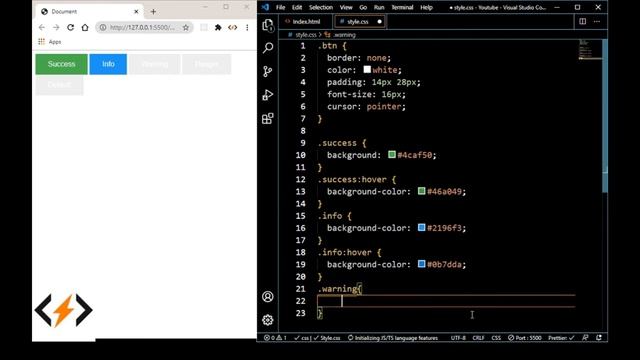The height and width of the screenshot is (360, 640).
Task: Click the CSS language mode selector
Action: tap(496, 338)
